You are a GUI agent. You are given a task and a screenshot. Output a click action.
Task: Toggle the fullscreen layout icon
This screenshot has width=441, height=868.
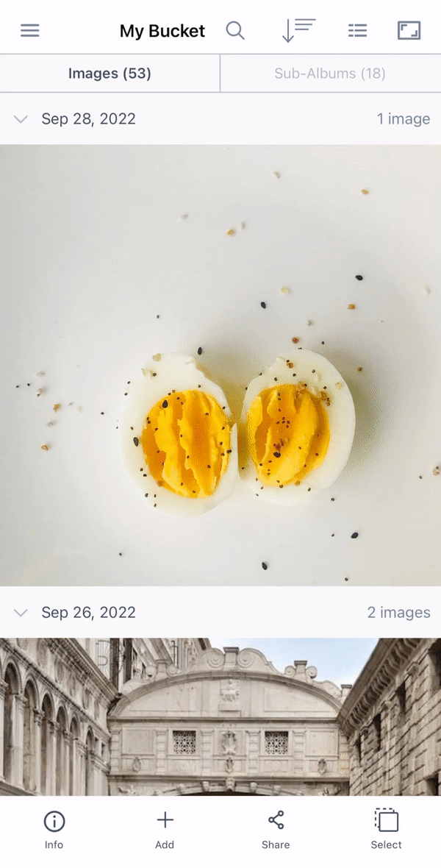409,30
